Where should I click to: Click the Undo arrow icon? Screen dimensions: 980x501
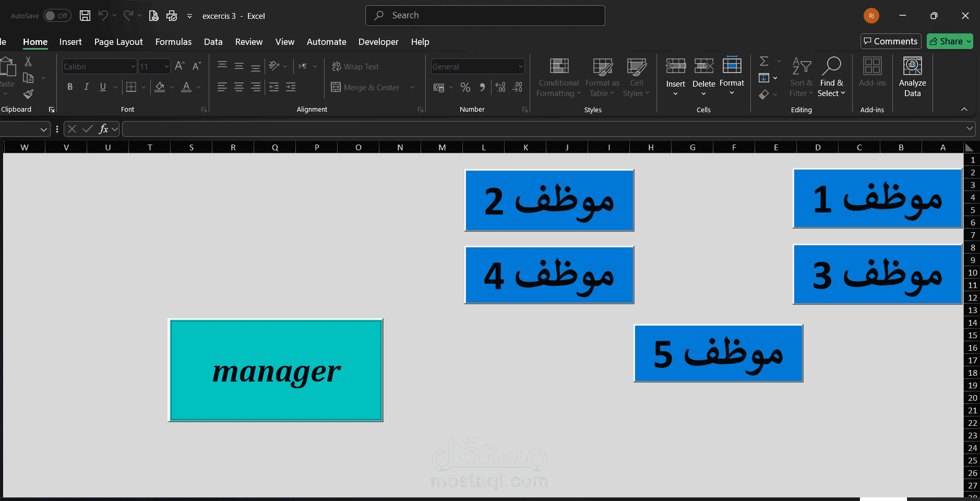[x=103, y=16]
